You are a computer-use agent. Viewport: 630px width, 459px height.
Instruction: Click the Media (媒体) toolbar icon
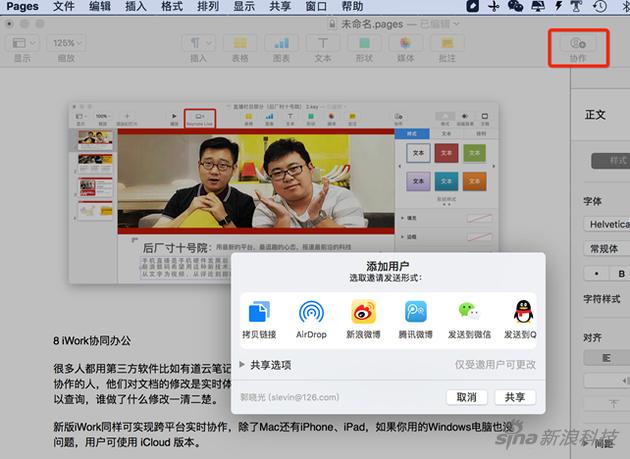tap(406, 43)
